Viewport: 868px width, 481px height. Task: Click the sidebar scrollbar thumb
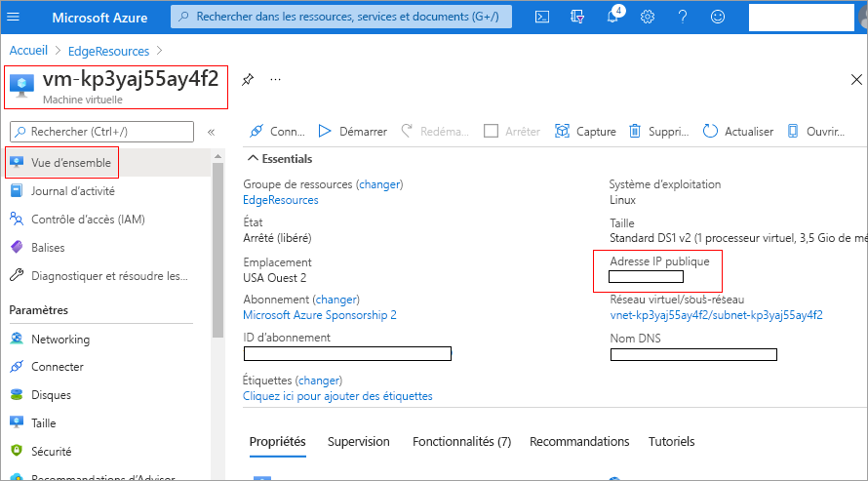coord(217,250)
